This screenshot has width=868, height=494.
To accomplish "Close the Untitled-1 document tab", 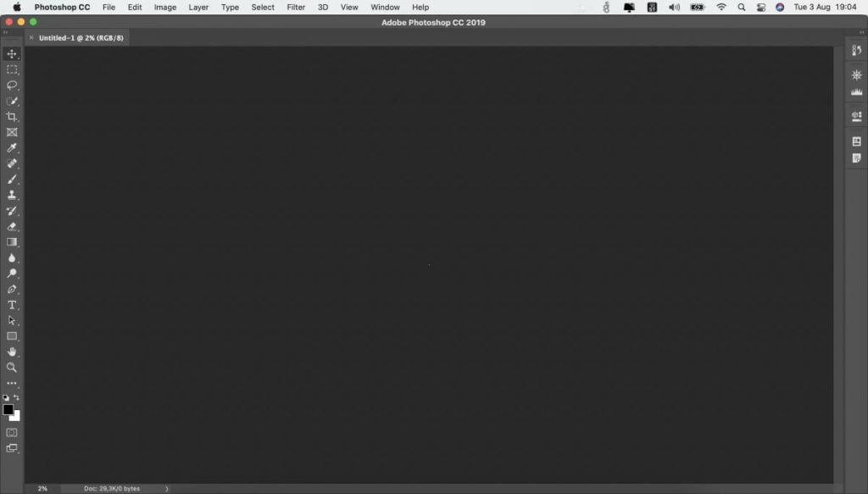I will coord(31,37).
